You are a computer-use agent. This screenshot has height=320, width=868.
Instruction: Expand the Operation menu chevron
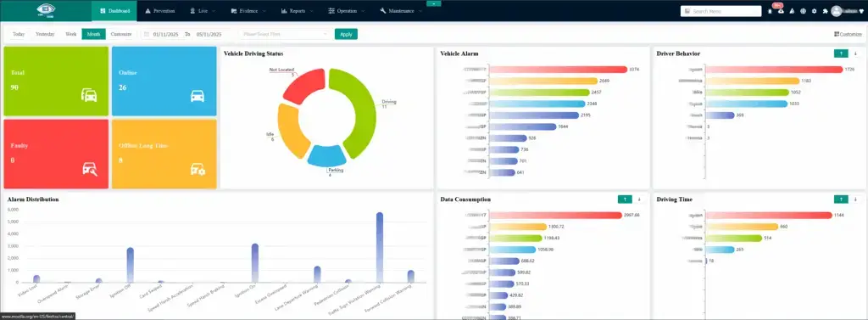(x=363, y=11)
